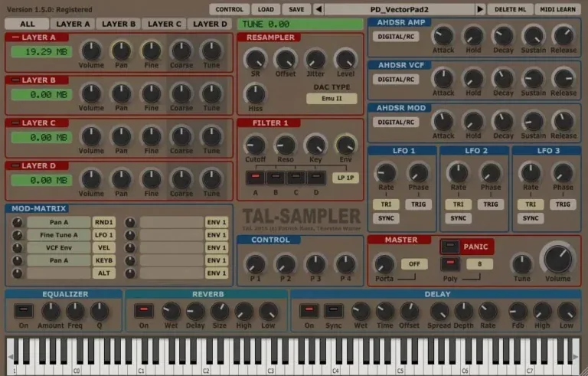The width and height of the screenshot is (588, 376).
Task: Switch to the ALL layers tab
Action: (x=27, y=24)
